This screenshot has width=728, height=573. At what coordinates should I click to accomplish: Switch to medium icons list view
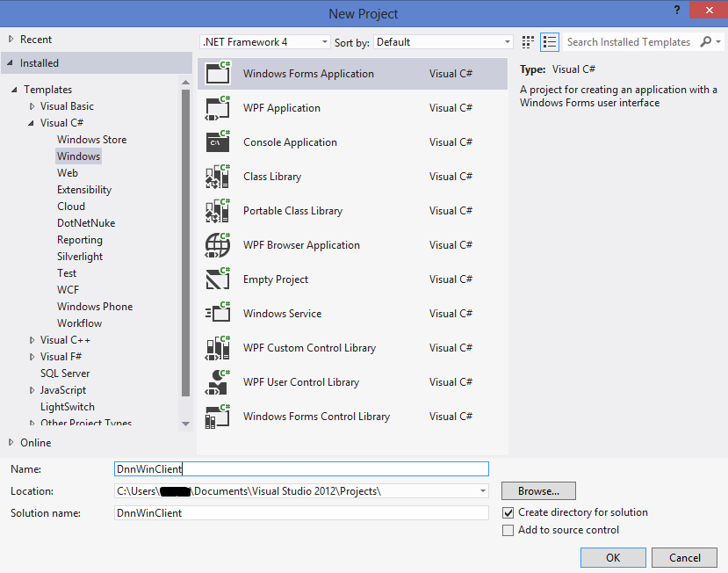point(550,42)
